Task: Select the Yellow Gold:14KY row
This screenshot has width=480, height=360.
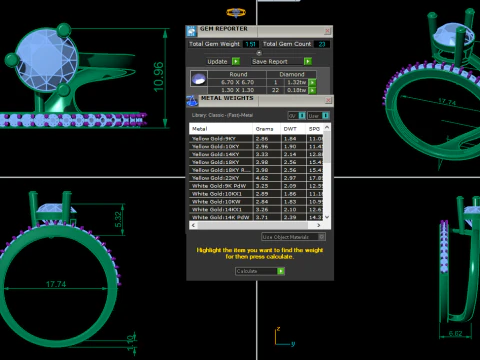Action: [256, 154]
